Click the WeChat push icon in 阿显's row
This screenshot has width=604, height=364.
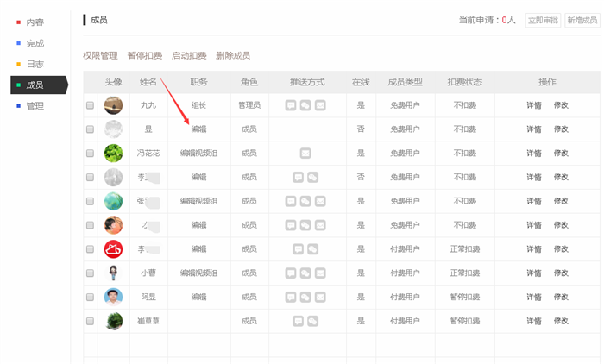point(305,297)
